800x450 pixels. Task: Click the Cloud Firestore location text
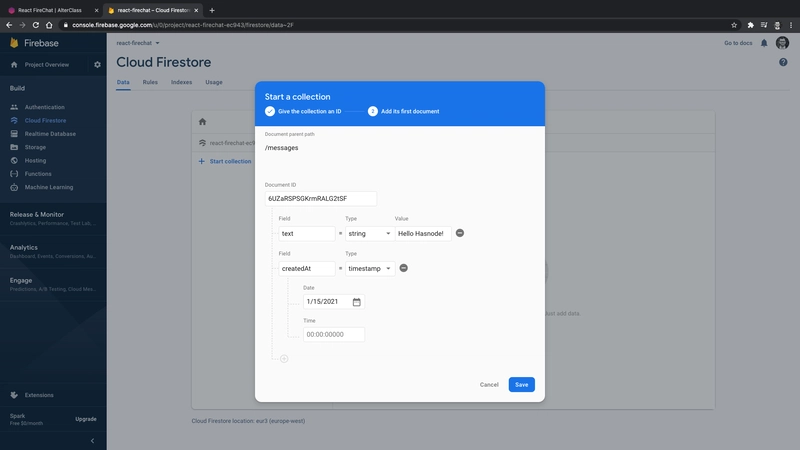(248, 421)
